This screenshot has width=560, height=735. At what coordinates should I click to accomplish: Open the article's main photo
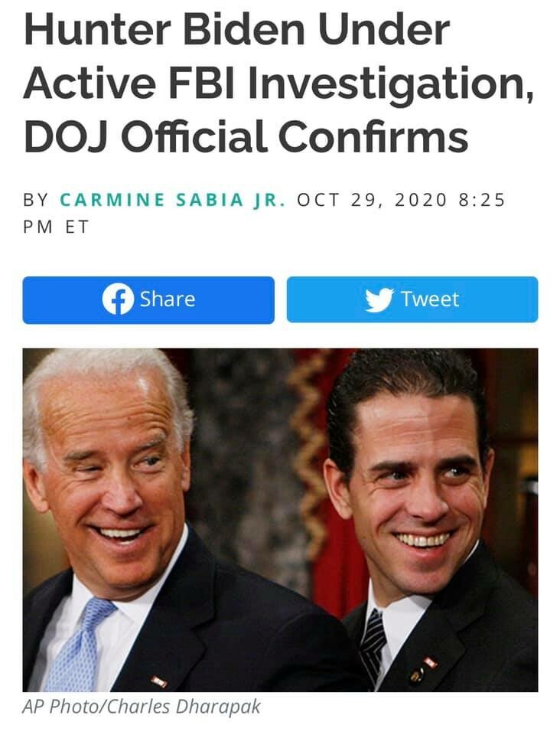point(280,520)
